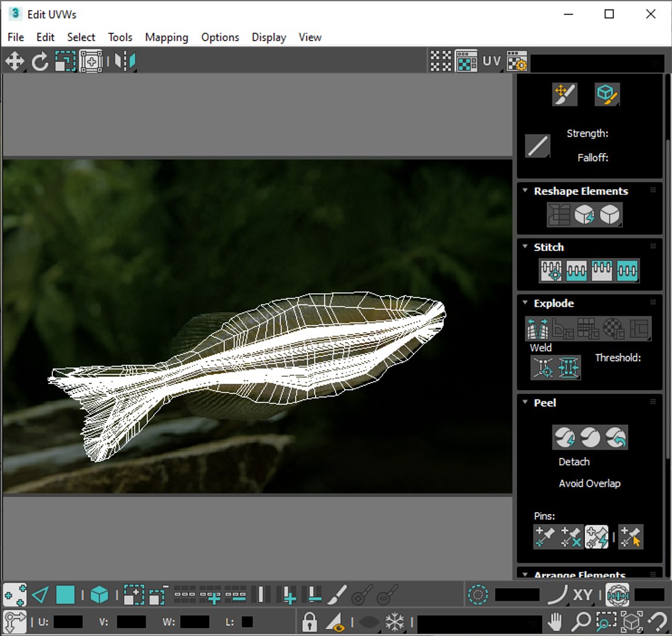Click the Texture checker options gear icon

(x=517, y=61)
